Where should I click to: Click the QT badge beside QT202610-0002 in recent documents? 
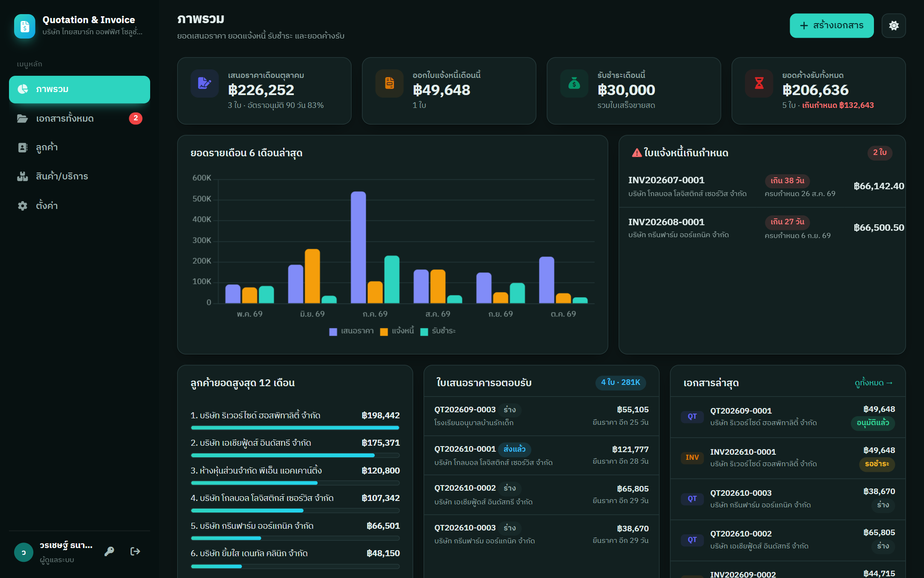coord(692,539)
